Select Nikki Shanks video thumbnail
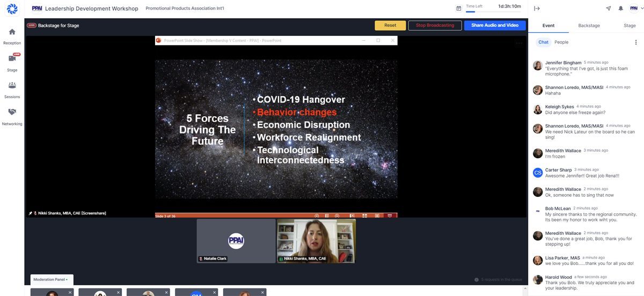The image size is (644, 296). 316,241
